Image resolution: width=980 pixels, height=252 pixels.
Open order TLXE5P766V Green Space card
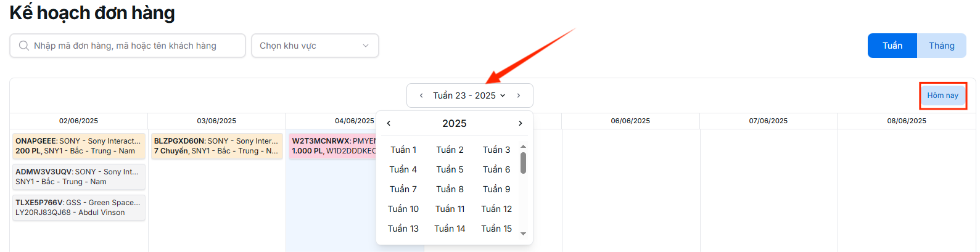click(79, 208)
